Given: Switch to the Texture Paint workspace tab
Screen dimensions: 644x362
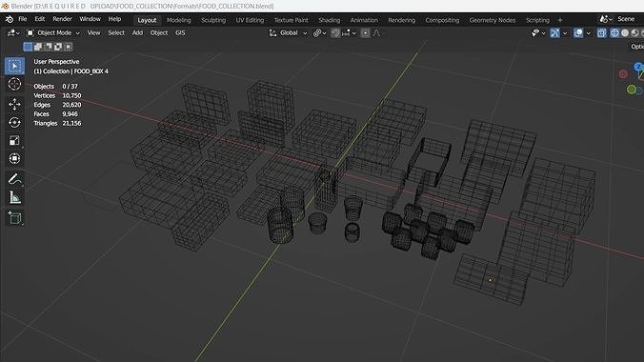Looking at the screenshot, I should point(291,20).
